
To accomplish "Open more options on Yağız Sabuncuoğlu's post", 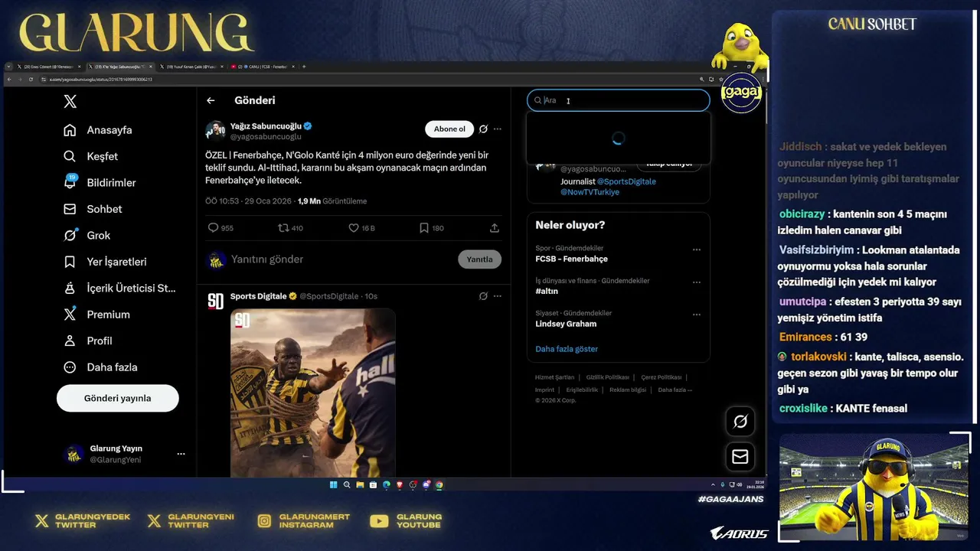I will point(498,129).
